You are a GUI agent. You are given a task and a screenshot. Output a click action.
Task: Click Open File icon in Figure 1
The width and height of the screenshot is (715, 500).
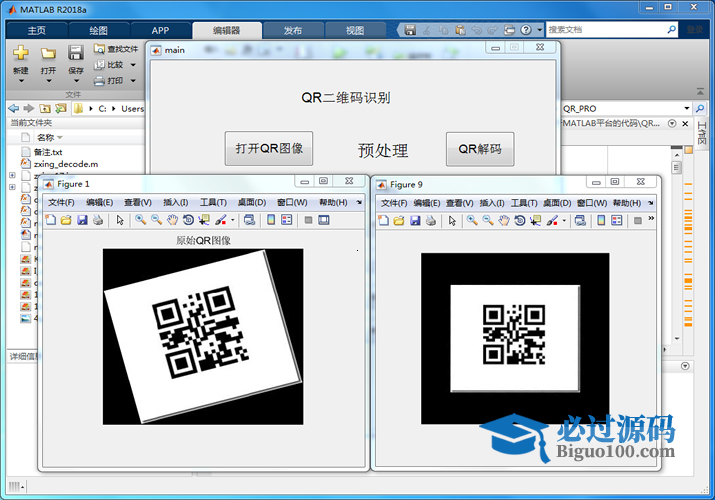[x=66, y=220]
